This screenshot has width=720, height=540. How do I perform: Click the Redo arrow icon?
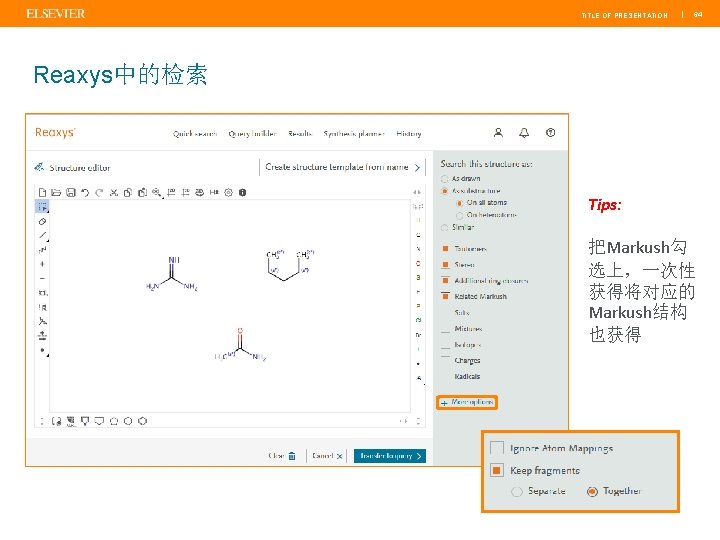(99, 192)
